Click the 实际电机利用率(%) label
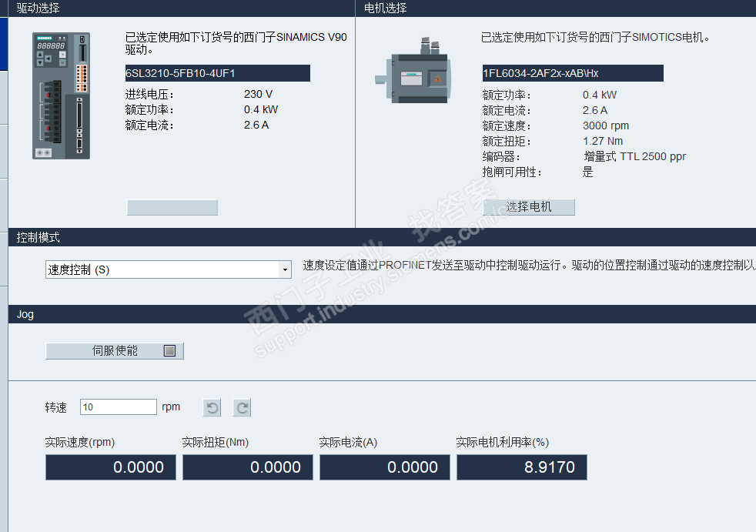This screenshot has width=756, height=532. (503, 442)
